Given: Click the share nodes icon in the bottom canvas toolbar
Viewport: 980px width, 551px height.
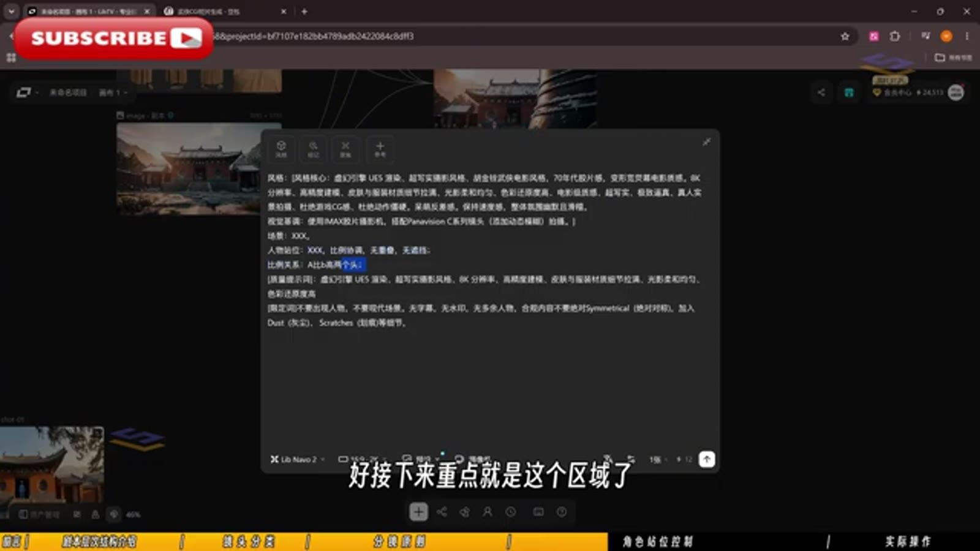Looking at the screenshot, I should point(442,512).
